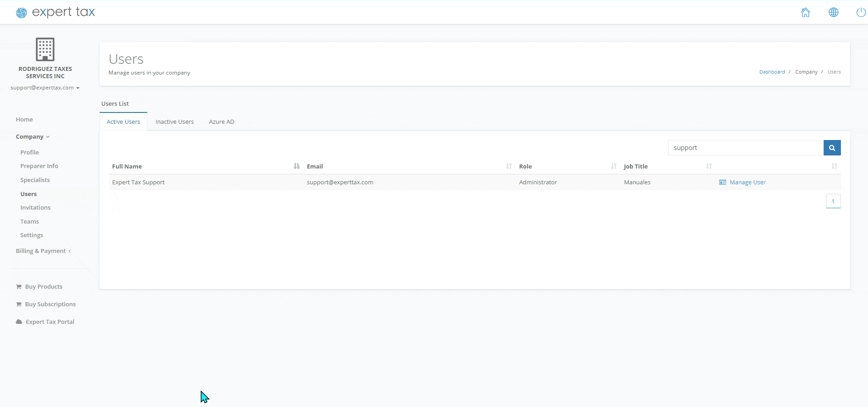Click the Buy Products cart icon
Image resolution: width=868 pixels, height=407 pixels.
coord(19,287)
